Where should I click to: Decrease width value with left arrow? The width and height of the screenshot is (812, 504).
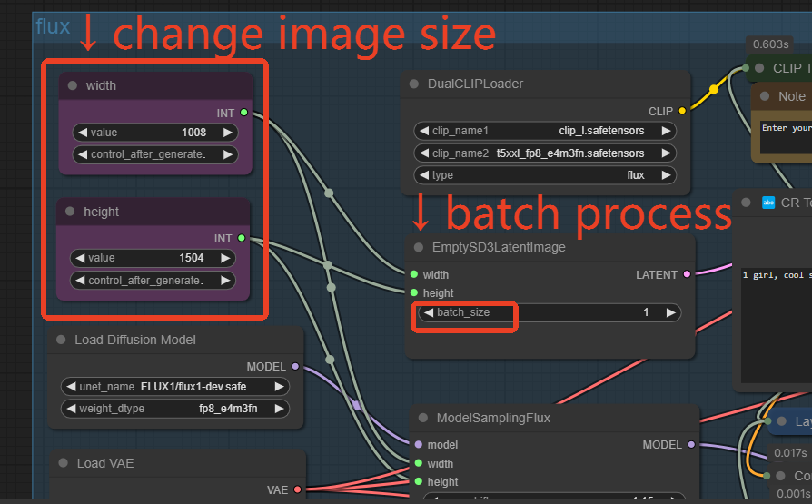82,133
